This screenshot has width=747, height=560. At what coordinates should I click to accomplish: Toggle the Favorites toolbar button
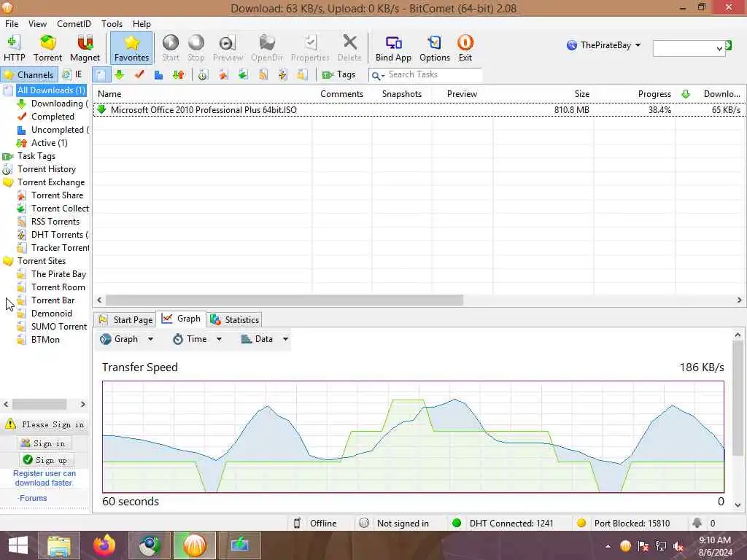pos(131,48)
